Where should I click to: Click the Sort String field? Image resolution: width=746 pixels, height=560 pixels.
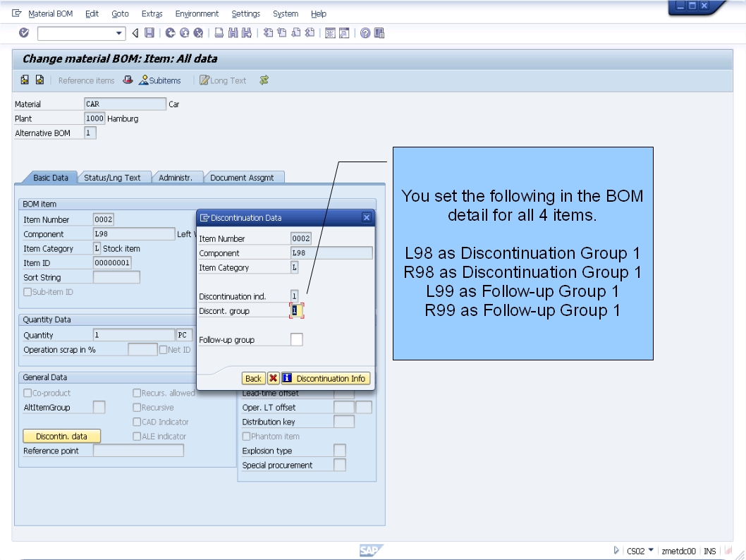(116, 277)
